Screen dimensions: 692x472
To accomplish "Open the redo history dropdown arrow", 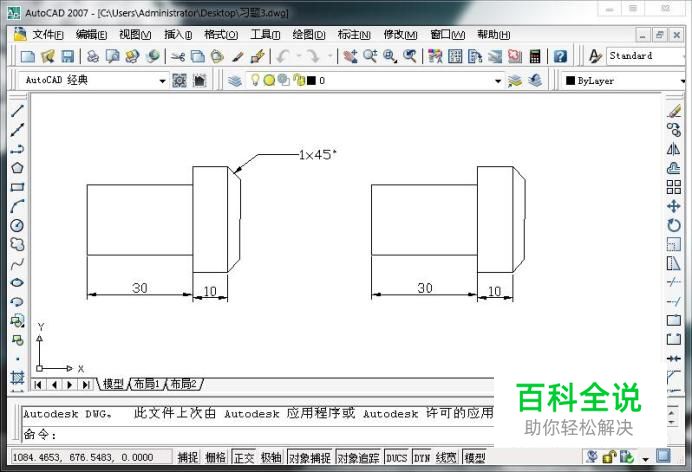I will [330, 56].
